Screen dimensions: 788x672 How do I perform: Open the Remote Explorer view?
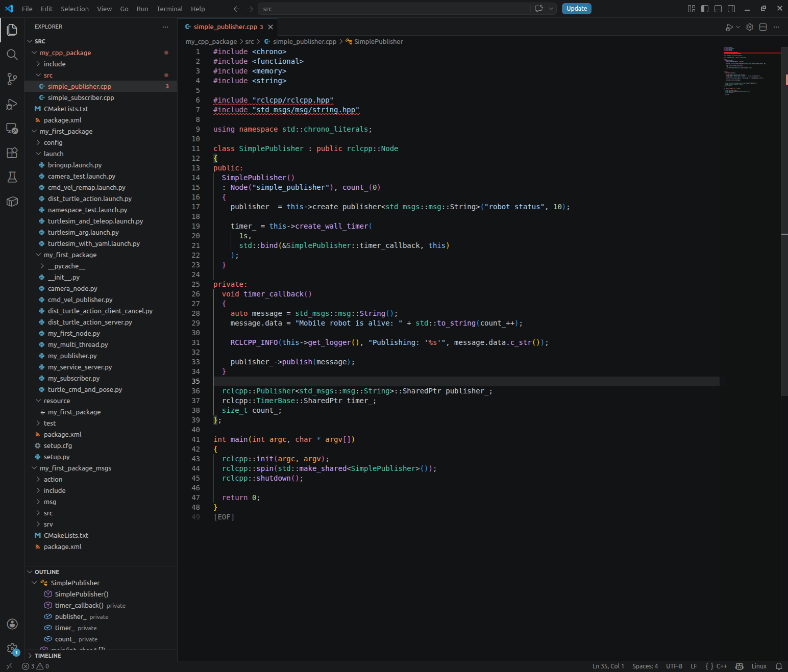12,129
